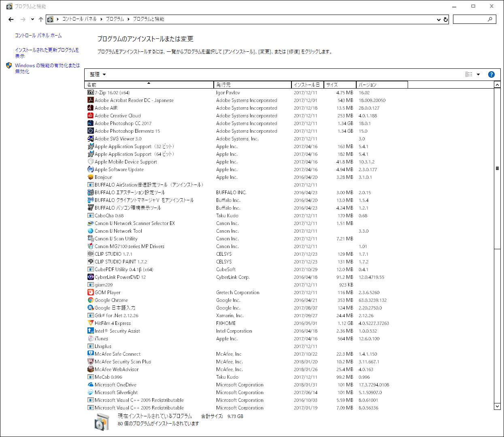
Task: Click プログラムと機能 in the breadcrumb path
Action: (149, 19)
